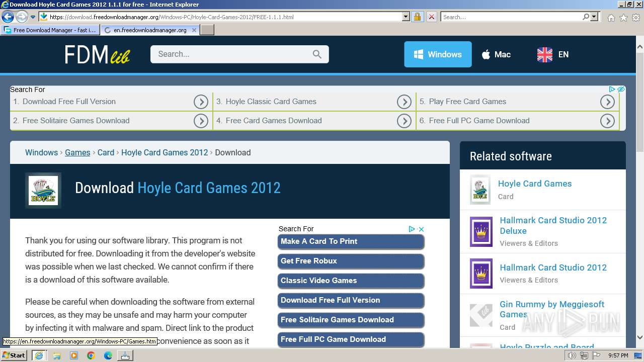Screen dimensions: 644x362
Task: Click the browser Back arrow button
Action: click(8, 17)
